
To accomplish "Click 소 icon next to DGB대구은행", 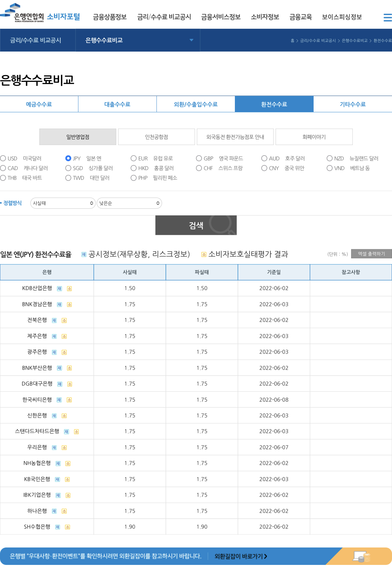I will (x=70, y=384).
